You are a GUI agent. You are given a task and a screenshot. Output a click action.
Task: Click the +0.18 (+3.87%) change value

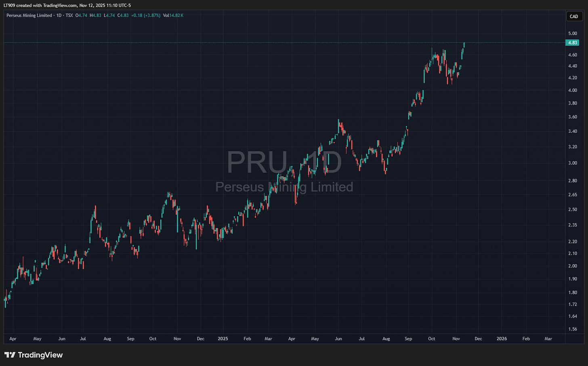click(x=146, y=15)
